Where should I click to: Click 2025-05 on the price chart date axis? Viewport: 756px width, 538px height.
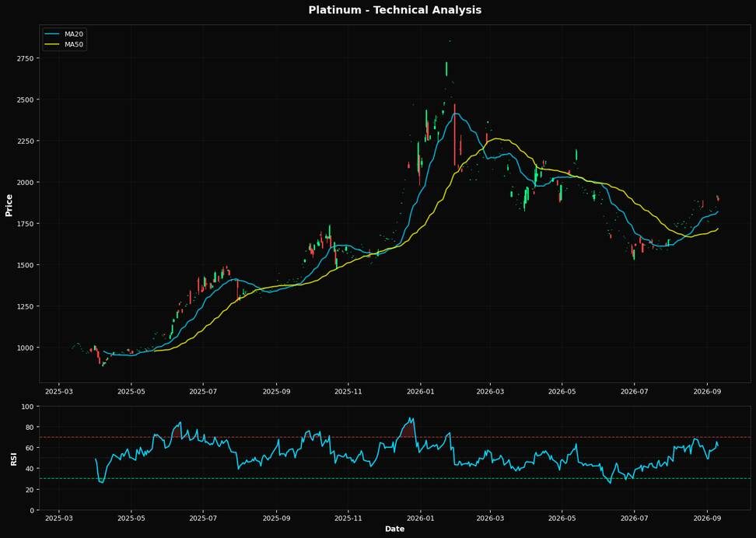(131, 391)
